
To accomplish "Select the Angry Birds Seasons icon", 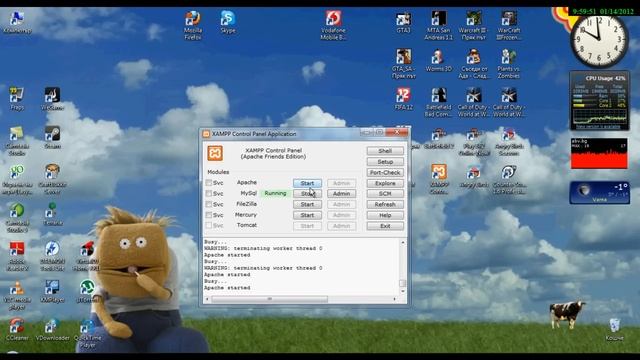I will pyautogui.click(x=509, y=141).
